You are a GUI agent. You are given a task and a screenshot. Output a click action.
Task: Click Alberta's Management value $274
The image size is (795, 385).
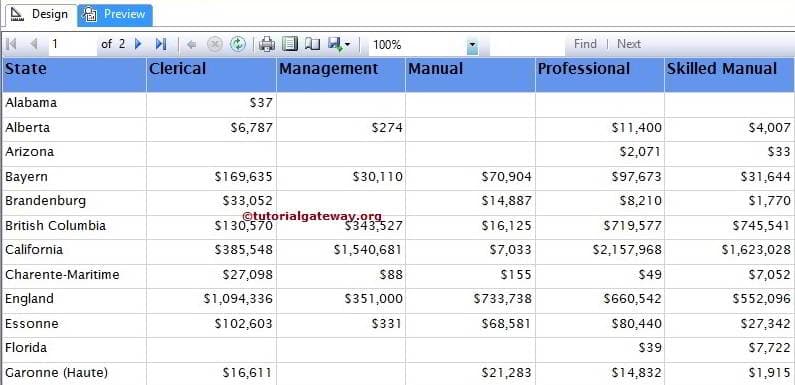tap(387, 127)
